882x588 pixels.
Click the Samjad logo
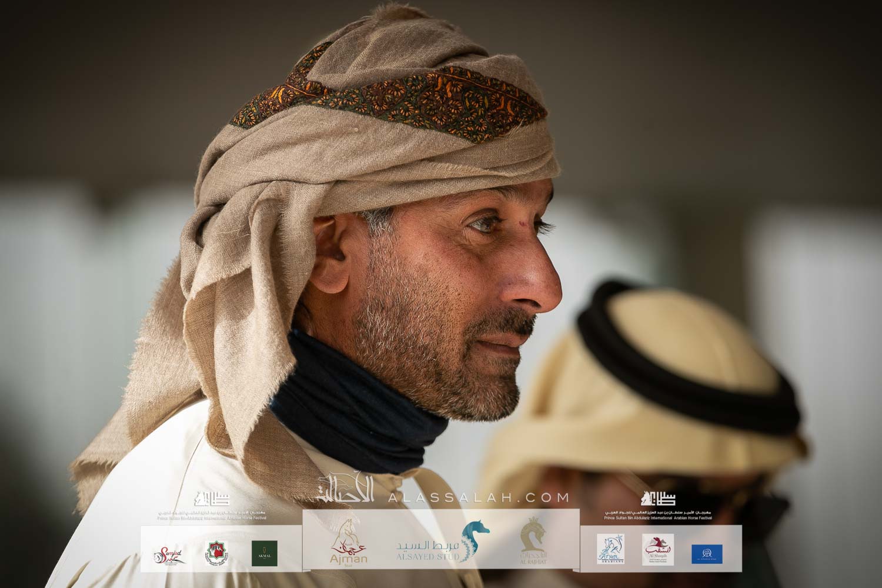(x=170, y=554)
